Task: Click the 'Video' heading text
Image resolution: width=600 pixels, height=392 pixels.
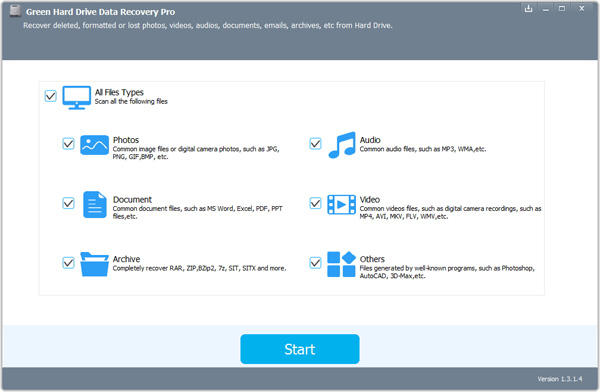Action: pyautogui.click(x=370, y=199)
